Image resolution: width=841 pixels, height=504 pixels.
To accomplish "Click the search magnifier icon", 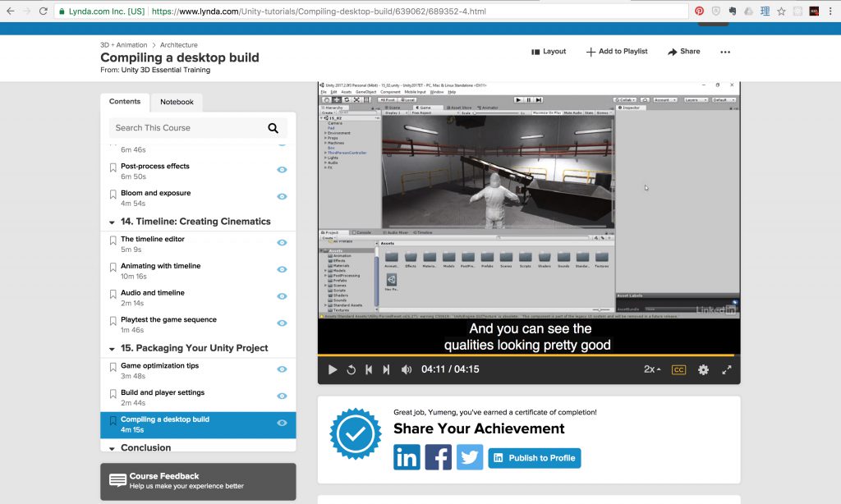I will click(x=273, y=128).
